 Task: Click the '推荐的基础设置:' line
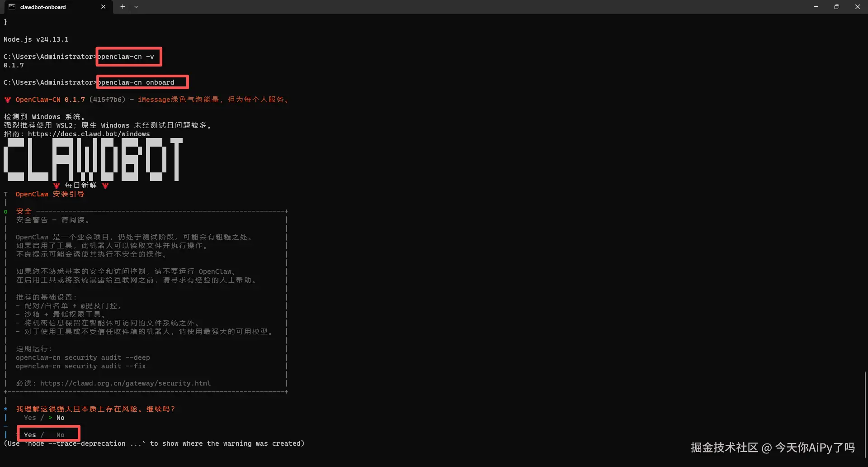point(47,297)
